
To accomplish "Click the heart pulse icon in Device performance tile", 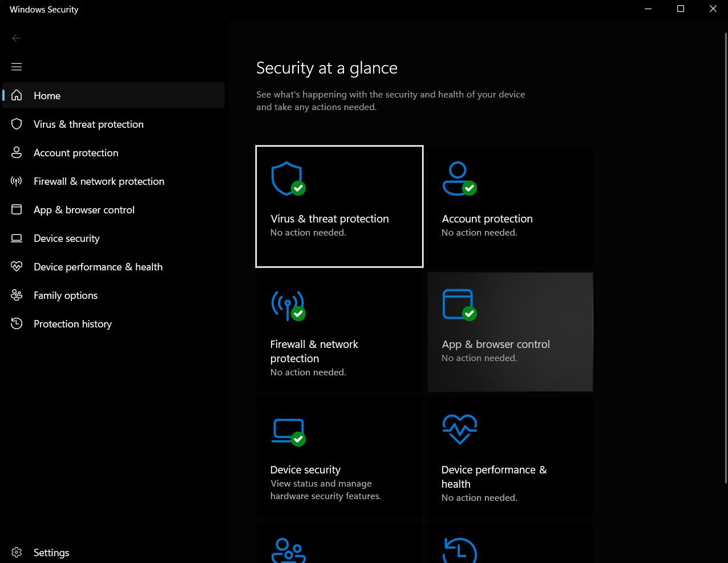I will click(459, 429).
